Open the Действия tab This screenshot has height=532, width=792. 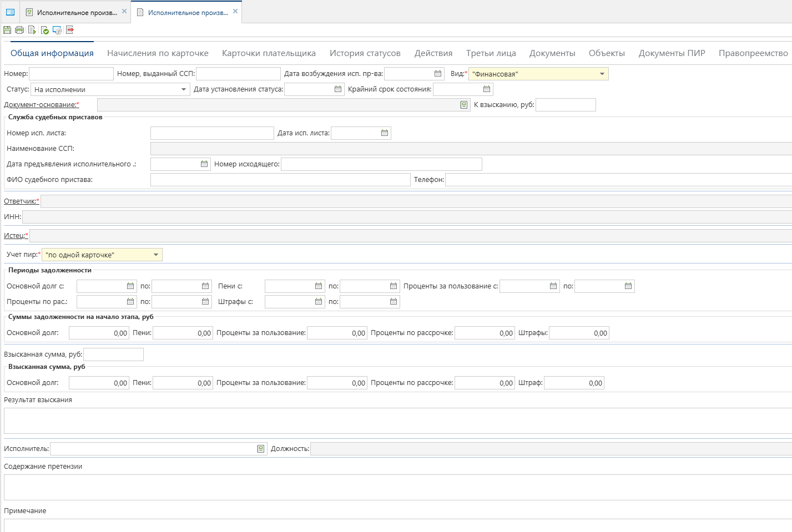coord(433,53)
